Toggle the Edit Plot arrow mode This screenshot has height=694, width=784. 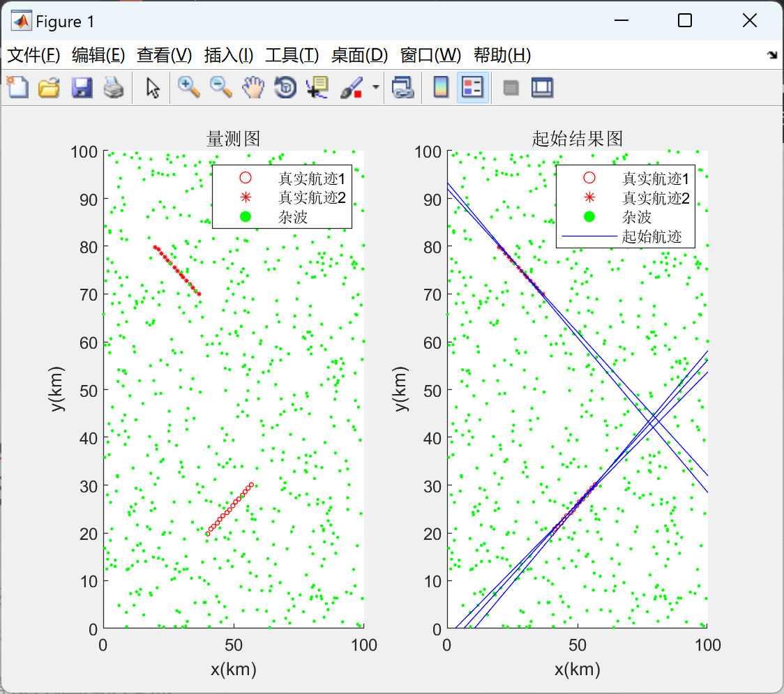click(x=151, y=87)
